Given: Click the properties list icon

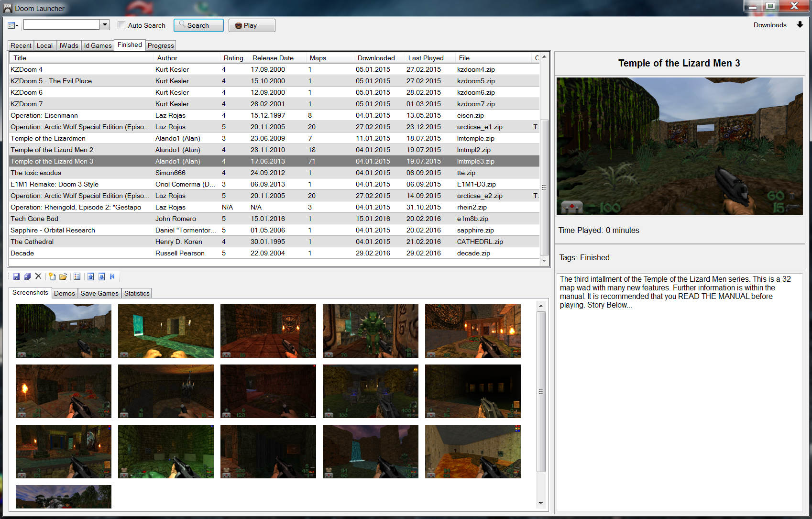Looking at the screenshot, I should [x=77, y=276].
